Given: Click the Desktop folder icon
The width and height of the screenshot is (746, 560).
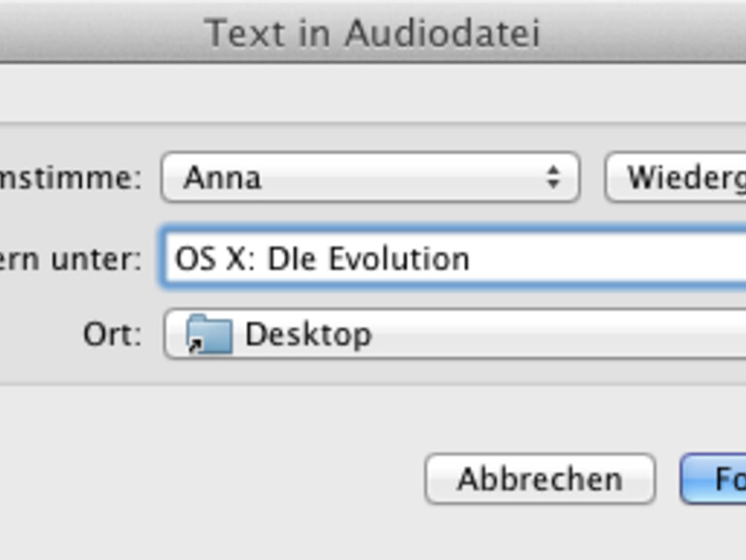Looking at the screenshot, I should pos(209,334).
